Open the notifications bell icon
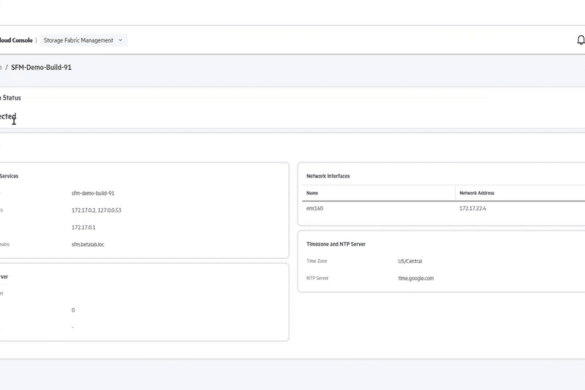The height and width of the screenshot is (390, 585). (x=581, y=40)
